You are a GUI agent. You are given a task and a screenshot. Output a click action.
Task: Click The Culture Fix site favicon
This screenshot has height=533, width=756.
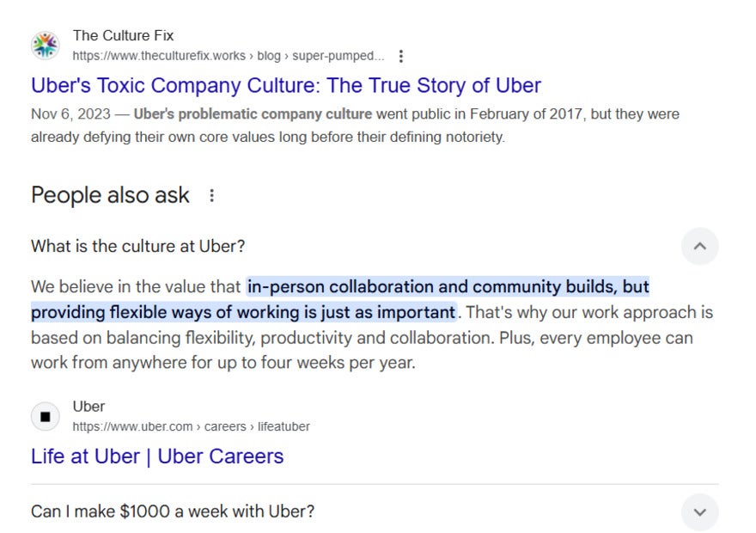click(x=45, y=46)
